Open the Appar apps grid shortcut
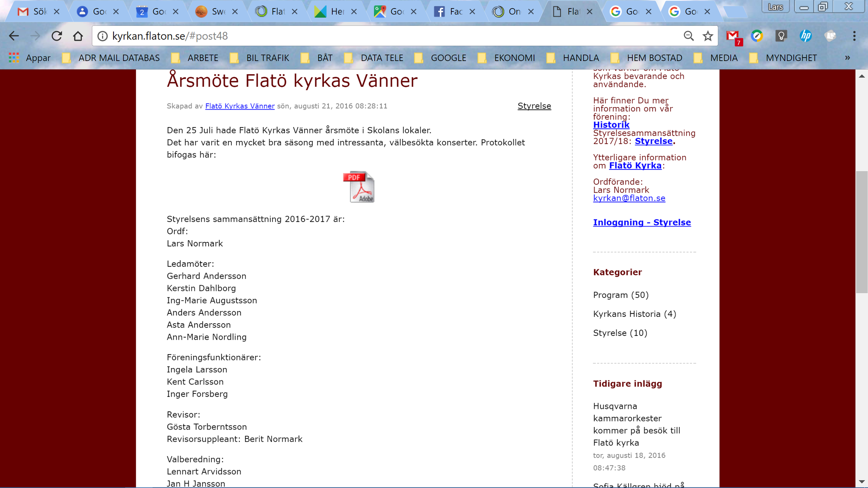868x488 pixels. click(x=30, y=58)
